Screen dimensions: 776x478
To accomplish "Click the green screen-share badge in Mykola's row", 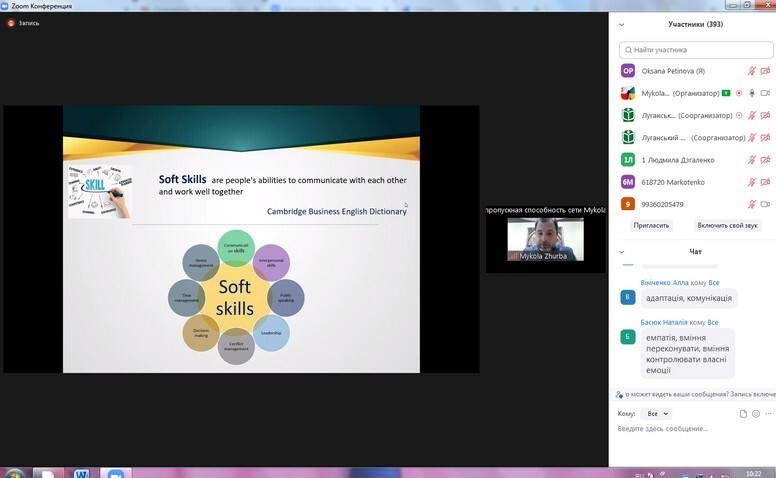I will click(726, 93).
